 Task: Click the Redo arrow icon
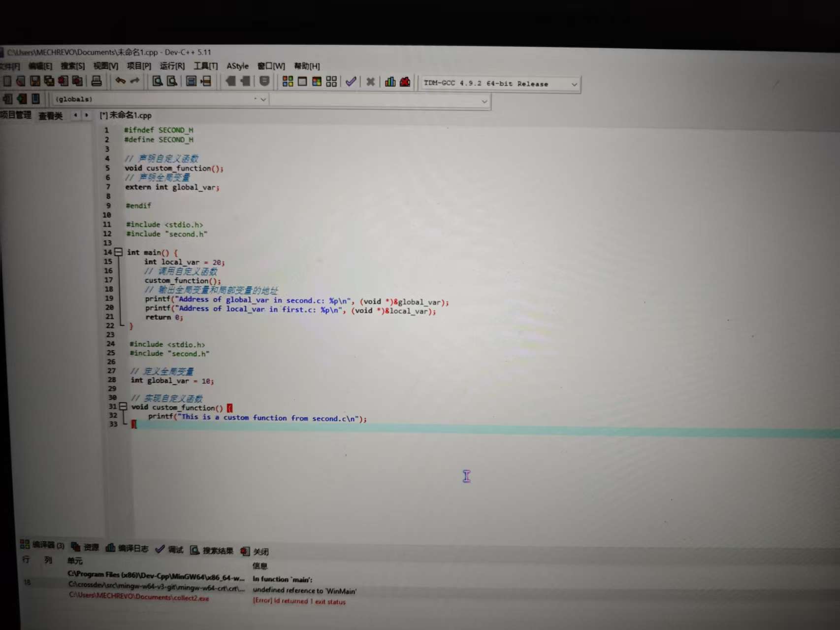tap(135, 81)
